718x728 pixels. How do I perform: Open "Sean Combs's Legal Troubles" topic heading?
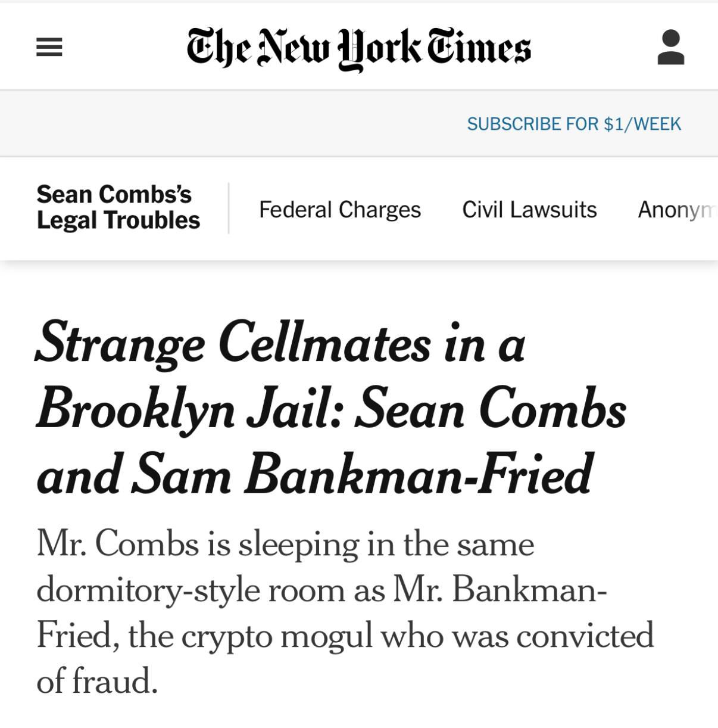click(x=118, y=207)
